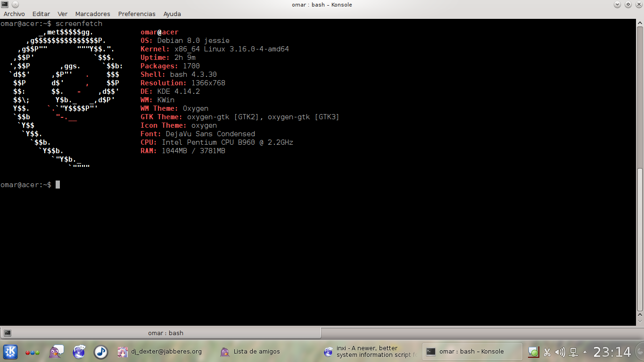The image size is (644, 362).
Task: Open the Ayuda menu
Action: pos(172,14)
